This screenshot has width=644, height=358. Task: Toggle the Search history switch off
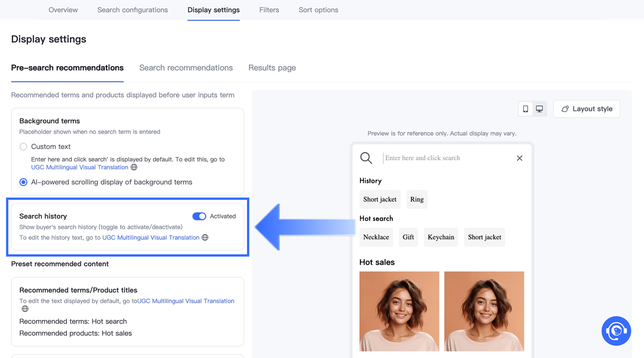(199, 216)
